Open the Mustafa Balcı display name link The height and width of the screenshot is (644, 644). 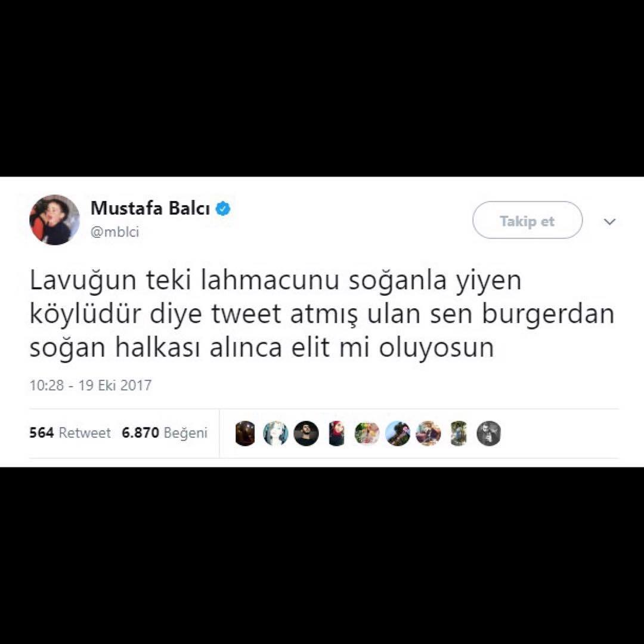click(x=150, y=208)
